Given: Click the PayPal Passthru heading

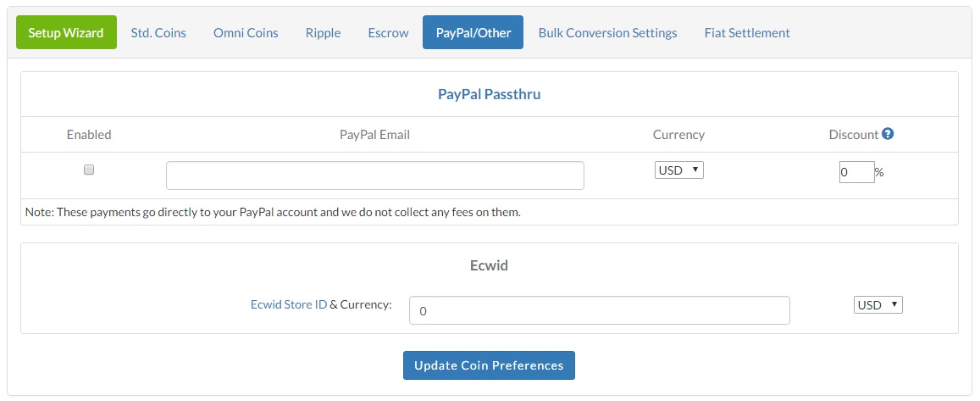Looking at the screenshot, I should (x=489, y=94).
